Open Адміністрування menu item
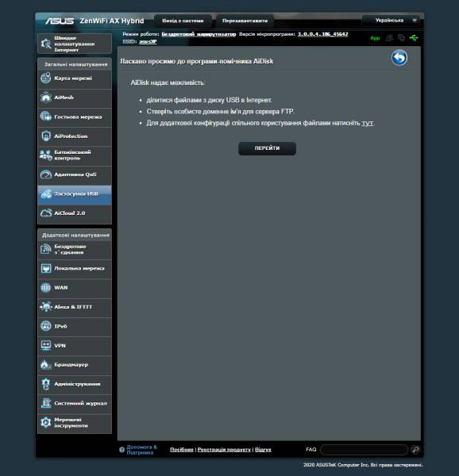 coord(75,384)
